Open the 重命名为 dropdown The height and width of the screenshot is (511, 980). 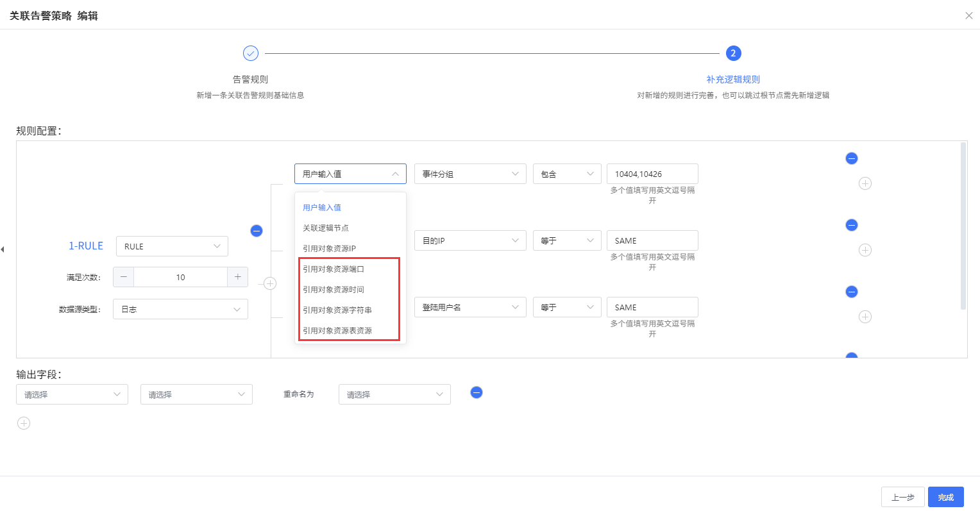(x=394, y=394)
